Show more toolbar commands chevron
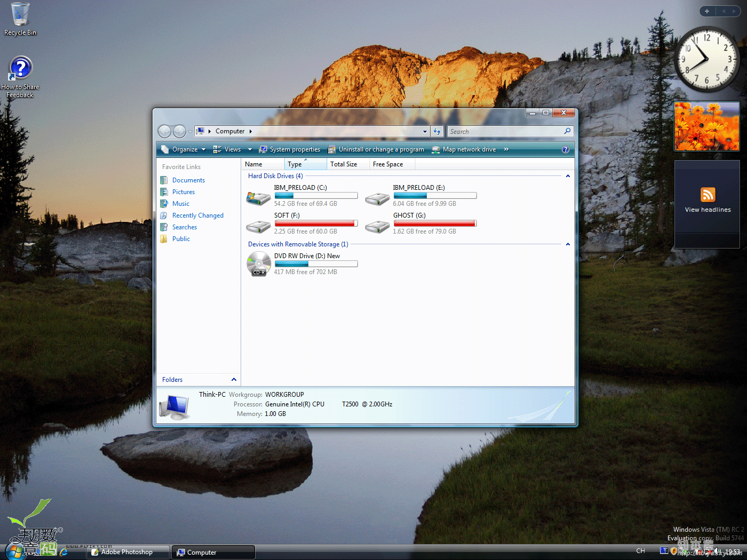This screenshot has width=747, height=560. [x=506, y=149]
